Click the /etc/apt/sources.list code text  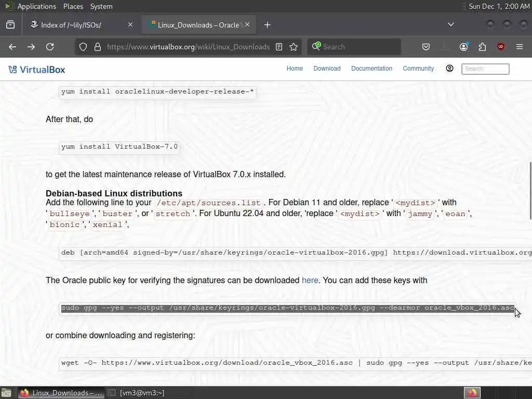pyautogui.click(x=209, y=203)
